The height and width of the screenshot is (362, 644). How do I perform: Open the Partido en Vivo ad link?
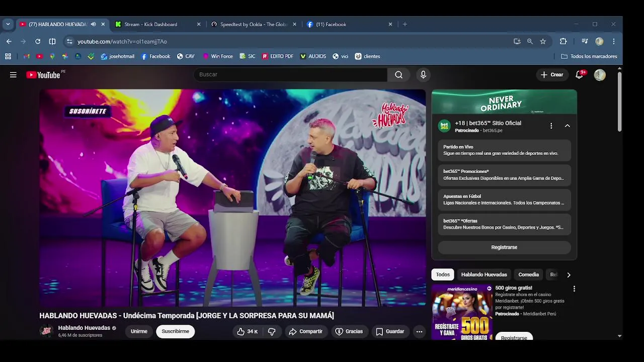504,150
